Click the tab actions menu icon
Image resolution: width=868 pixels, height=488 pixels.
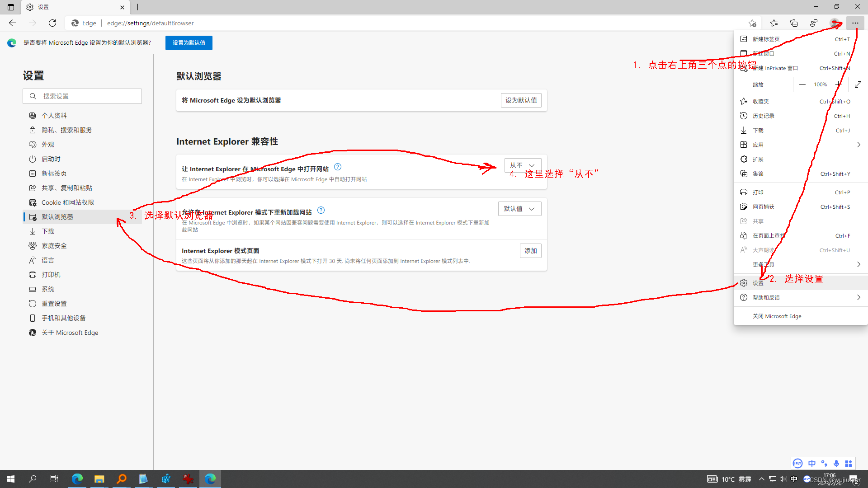click(11, 7)
